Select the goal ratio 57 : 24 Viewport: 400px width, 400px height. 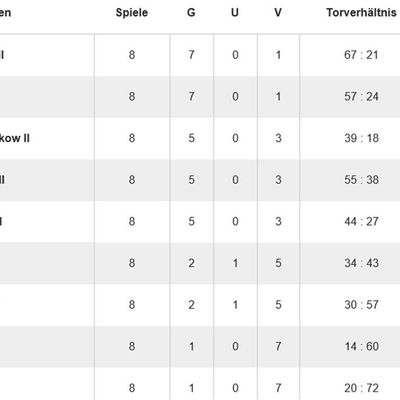[361, 96]
